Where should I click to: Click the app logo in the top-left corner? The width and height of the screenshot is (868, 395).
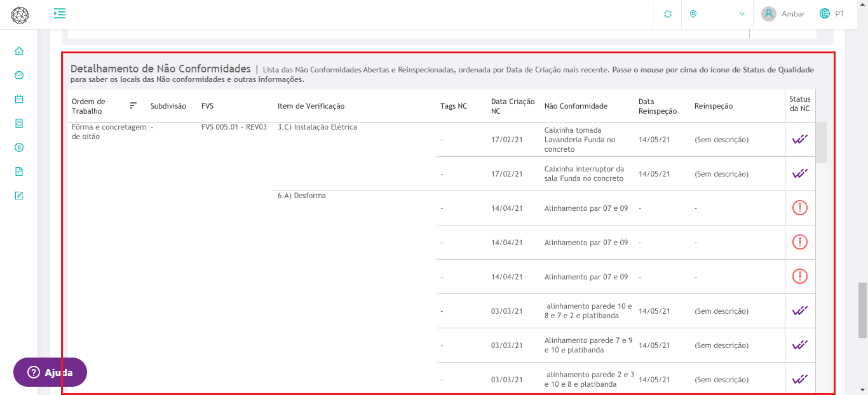click(x=20, y=15)
